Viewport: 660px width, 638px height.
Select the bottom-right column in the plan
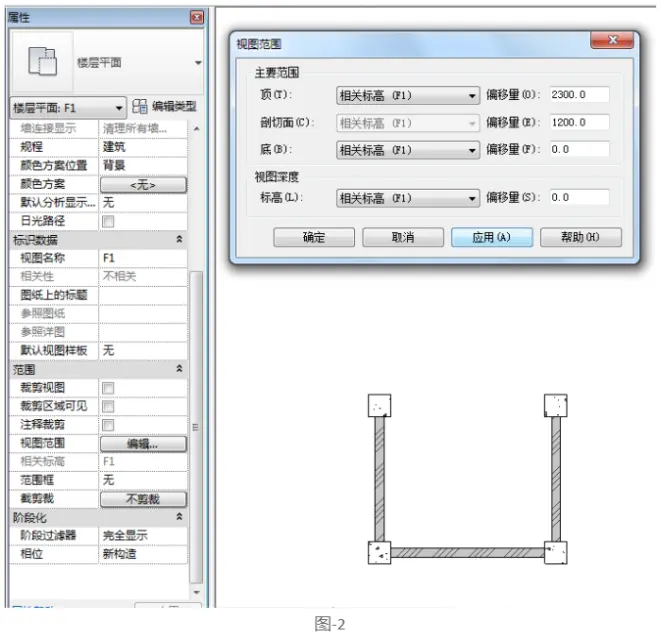click(x=556, y=553)
